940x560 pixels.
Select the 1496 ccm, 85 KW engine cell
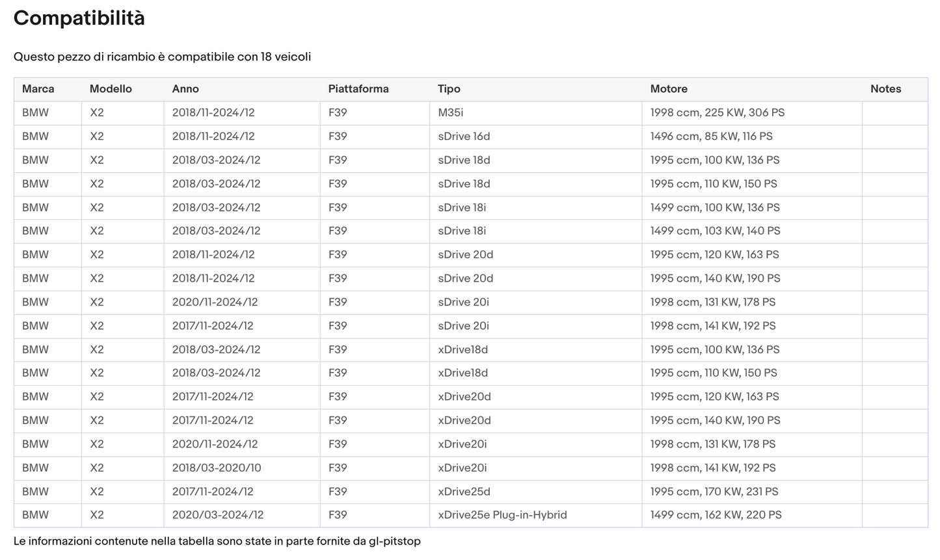(x=711, y=137)
